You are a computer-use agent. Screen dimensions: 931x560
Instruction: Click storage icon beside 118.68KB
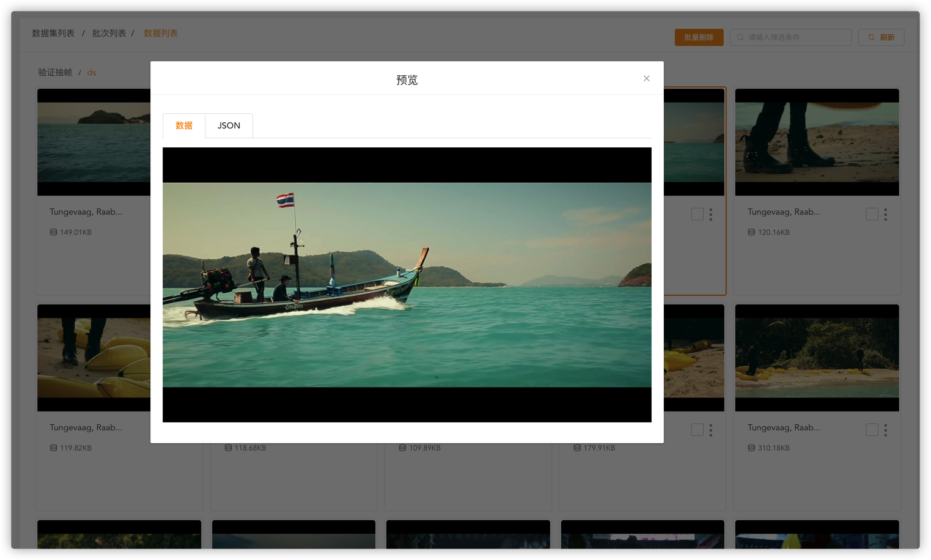pos(228,448)
